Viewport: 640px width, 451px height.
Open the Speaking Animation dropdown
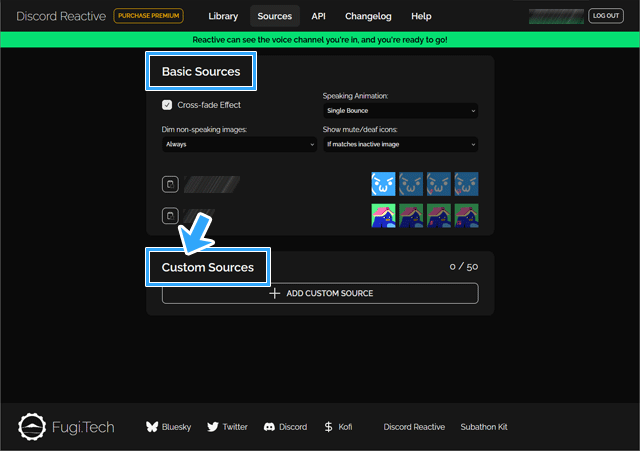point(400,111)
